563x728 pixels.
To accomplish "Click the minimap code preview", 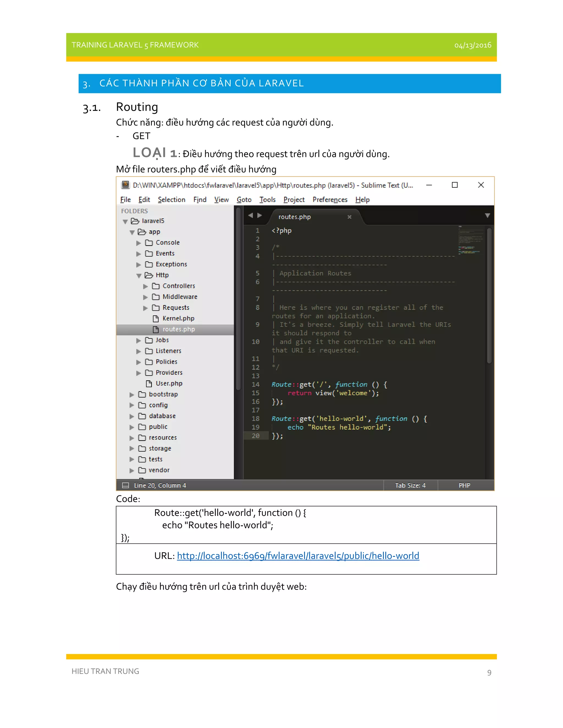I will [x=471, y=240].
